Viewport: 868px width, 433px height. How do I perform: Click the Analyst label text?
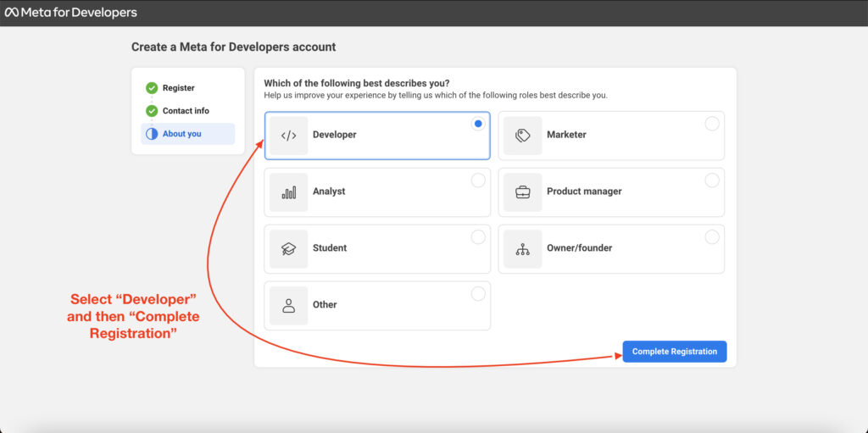point(329,192)
